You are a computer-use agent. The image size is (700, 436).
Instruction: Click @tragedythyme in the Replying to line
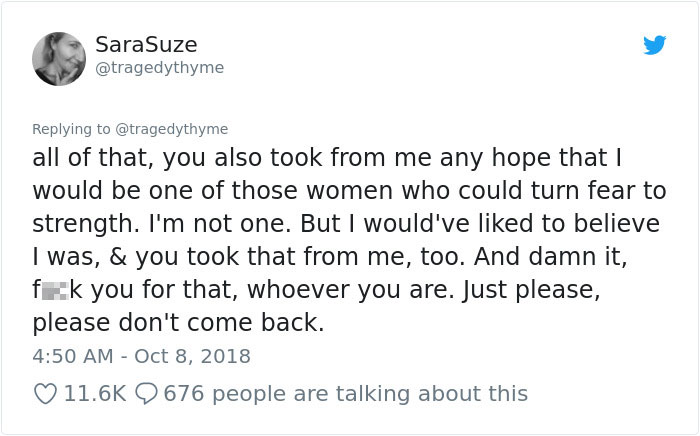(x=173, y=129)
